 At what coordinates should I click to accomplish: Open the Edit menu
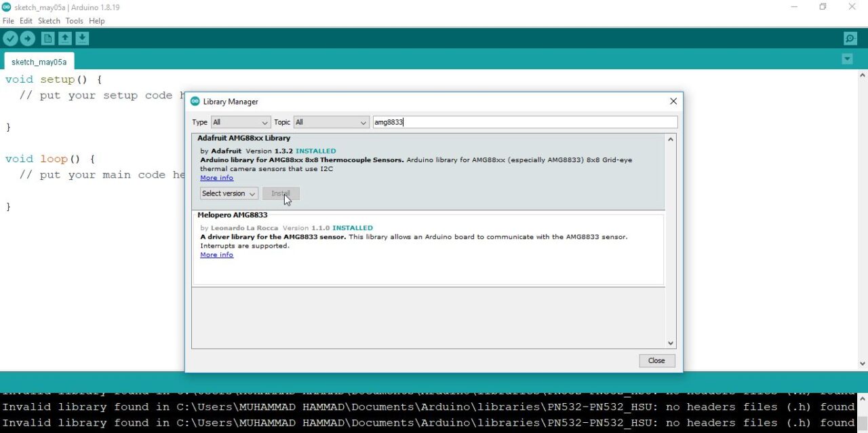pos(26,21)
